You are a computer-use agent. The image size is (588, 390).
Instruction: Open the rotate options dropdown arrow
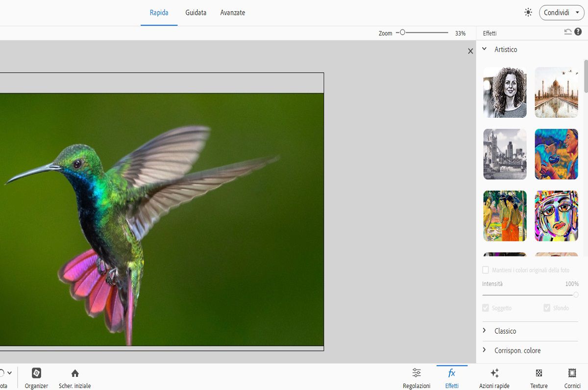point(9,373)
